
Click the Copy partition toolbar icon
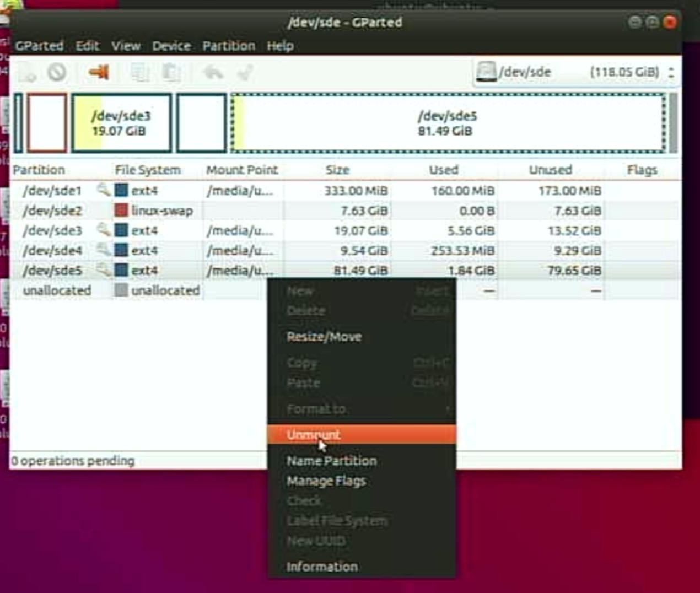(x=139, y=72)
